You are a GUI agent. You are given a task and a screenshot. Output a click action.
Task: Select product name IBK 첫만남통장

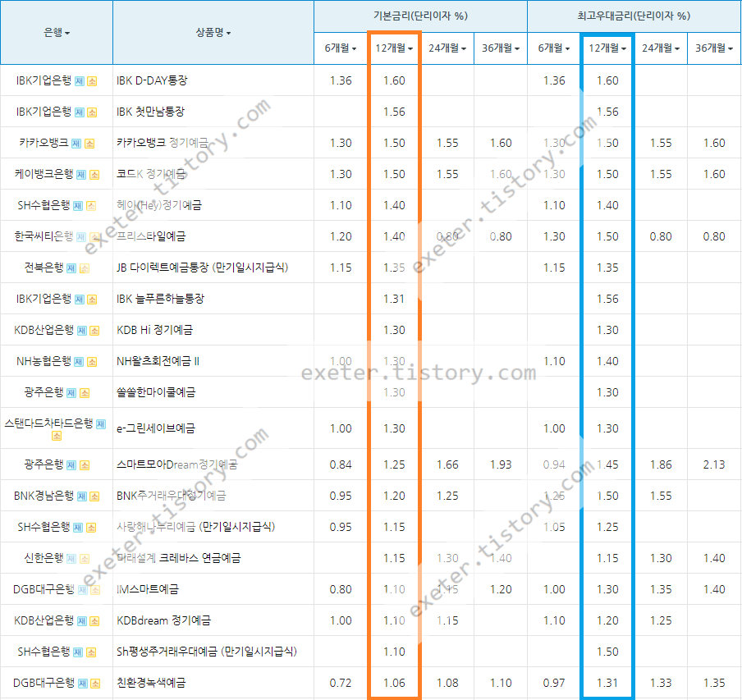(x=150, y=112)
